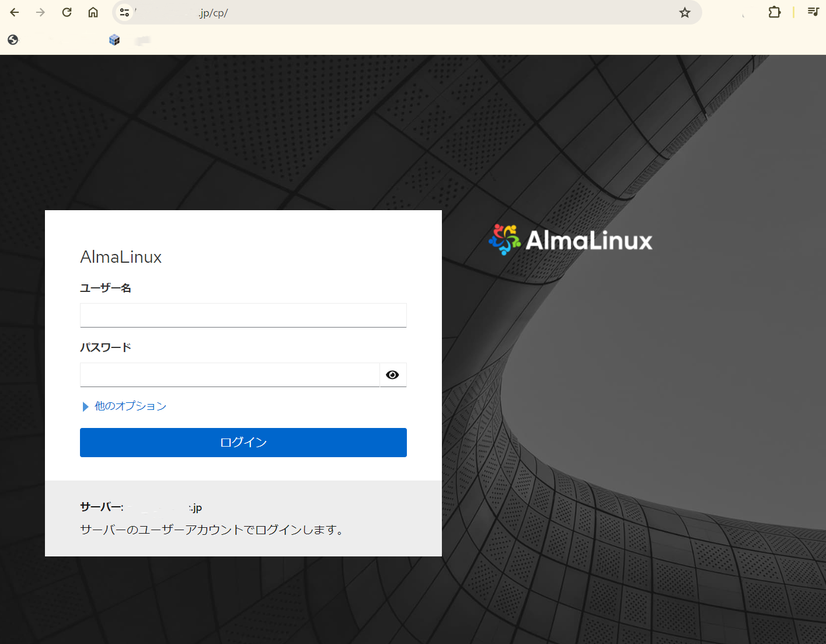Click the pinned yellow extension icon
The height and width of the screenshot is (644, 826).
point(793,12)
